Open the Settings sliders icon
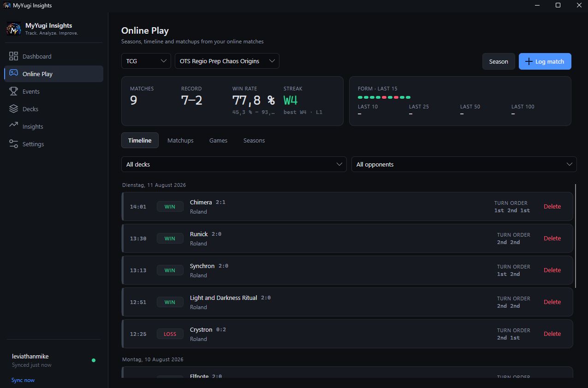 [14, 144]
